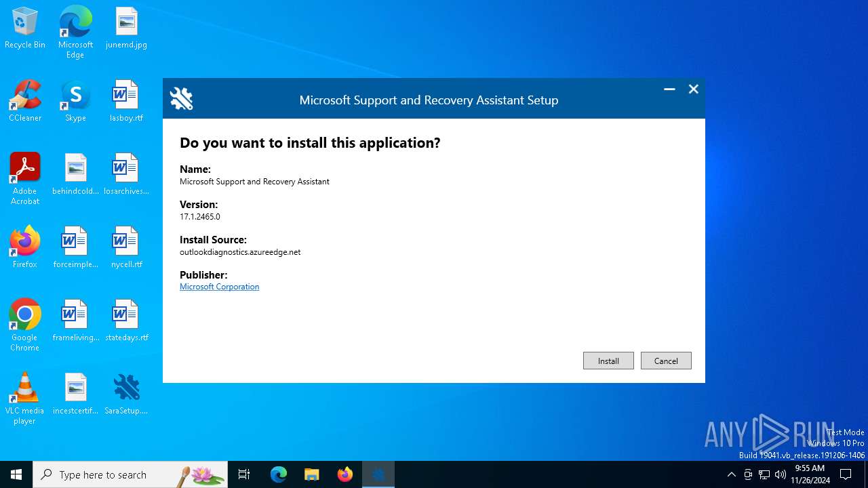Click the heading 'Do you want to install this application?'
Viewport: 868px width, 488px height.
coord(310,143)
